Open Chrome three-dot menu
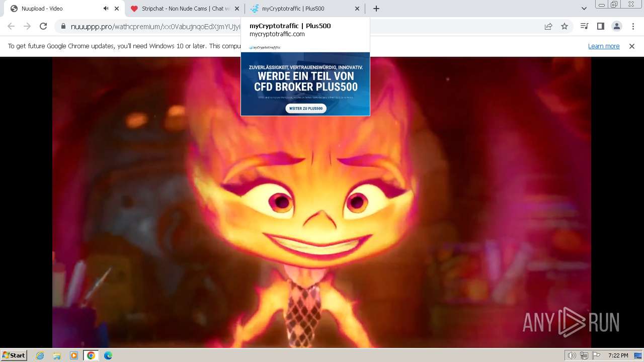This screenshot has width=644, height=362. tap(633, 26)
